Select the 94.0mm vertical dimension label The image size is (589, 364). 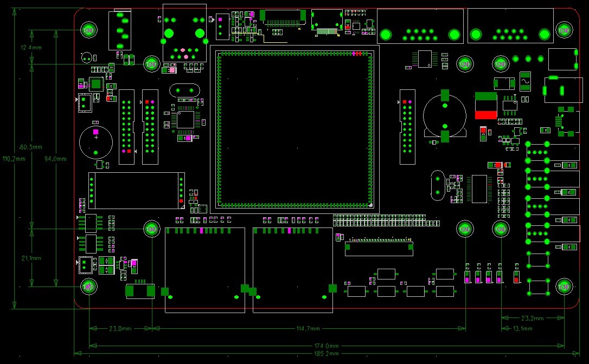click(55, 159)
